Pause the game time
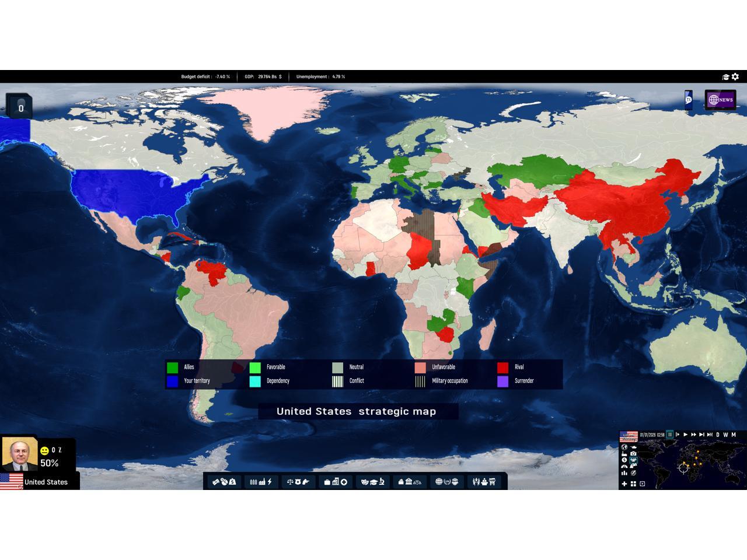This screenshot has height=560, width=747. click(670, 435)
